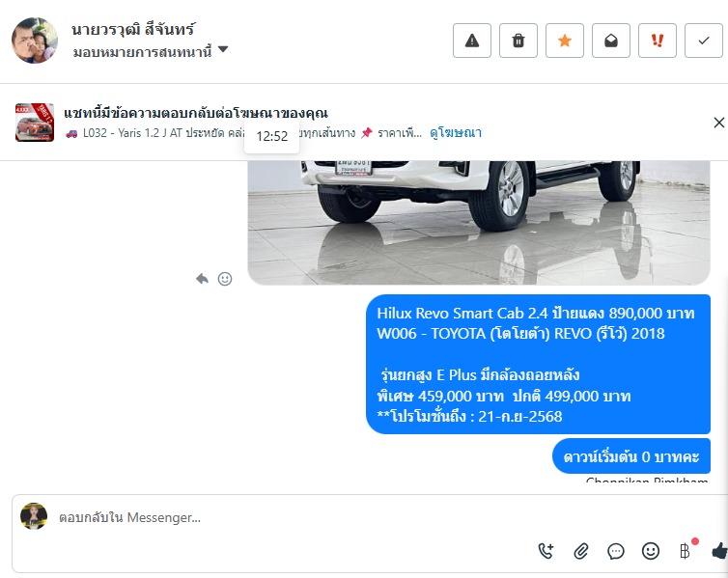Reply to the truck photo message
The image size is (728, 578).
tap(202, 279)
